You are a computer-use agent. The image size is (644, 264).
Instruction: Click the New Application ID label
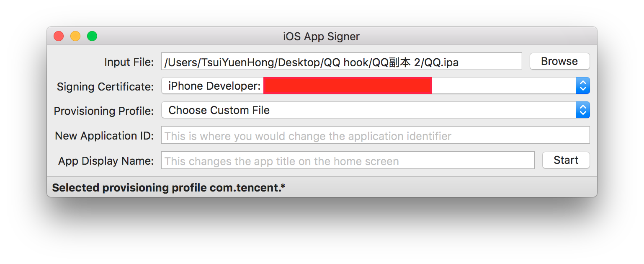[x=104, y=136]
